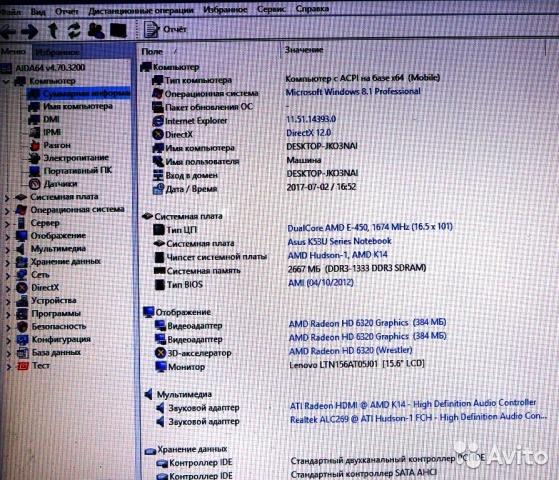Select Разгон overclock item in tree
The height and width of the screenshot is (480, 559).
pos(57,145)
